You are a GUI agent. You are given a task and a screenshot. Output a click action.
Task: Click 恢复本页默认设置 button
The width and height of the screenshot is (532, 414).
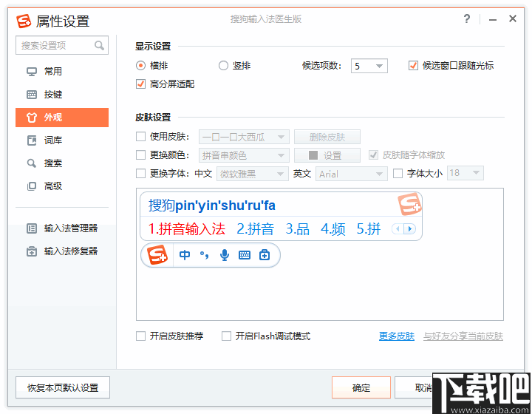63,387
